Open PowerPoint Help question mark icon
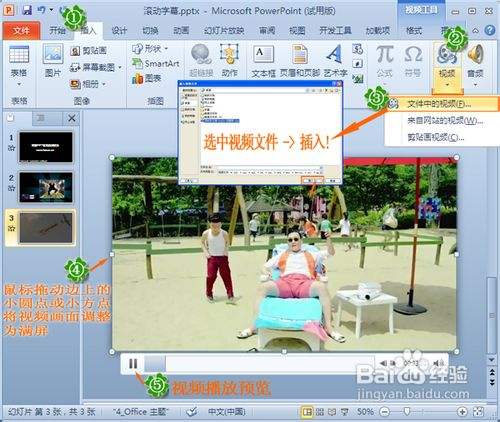 pos(490,31)
